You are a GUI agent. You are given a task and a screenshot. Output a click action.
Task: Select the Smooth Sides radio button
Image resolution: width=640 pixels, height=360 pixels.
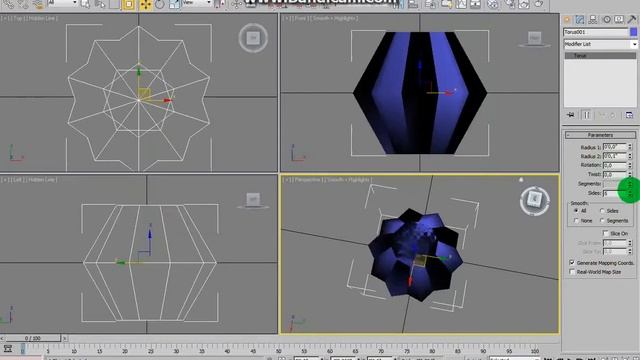602,211
